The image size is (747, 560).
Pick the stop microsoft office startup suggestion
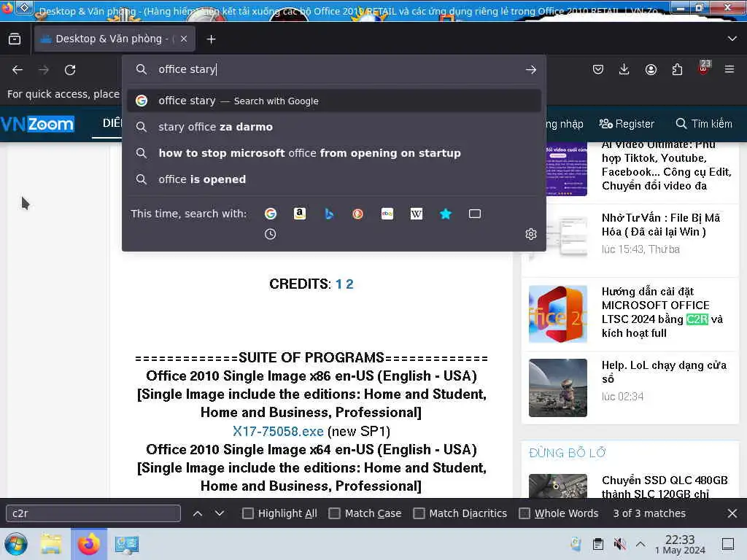[x=334, y=153]
